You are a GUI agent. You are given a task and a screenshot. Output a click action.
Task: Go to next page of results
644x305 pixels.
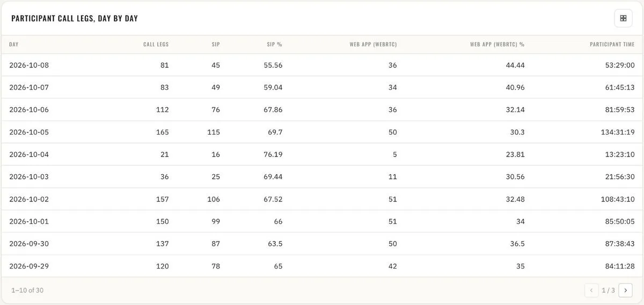[625, 291]
